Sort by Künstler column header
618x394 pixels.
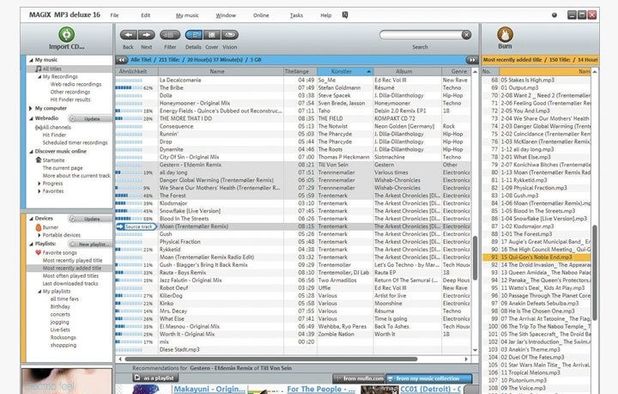click(345, 71)
